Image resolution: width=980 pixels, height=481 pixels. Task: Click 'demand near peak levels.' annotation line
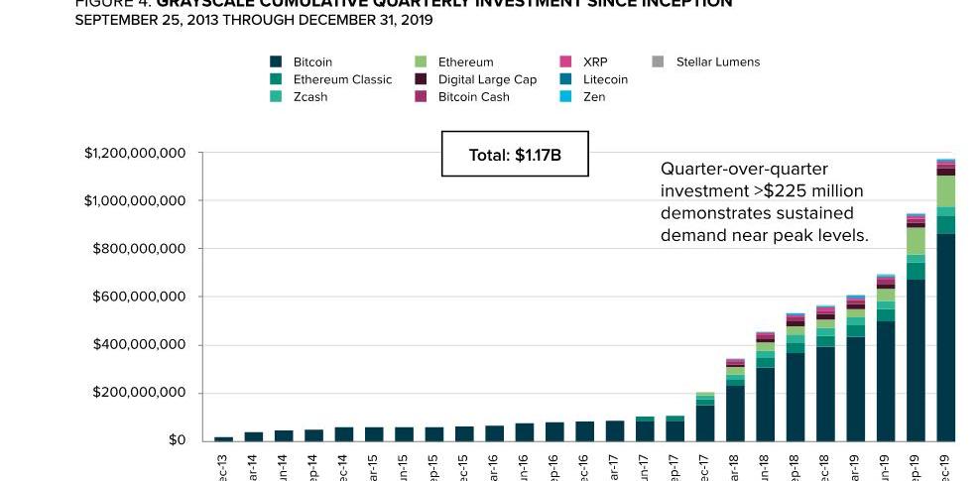tap(765, 235)
